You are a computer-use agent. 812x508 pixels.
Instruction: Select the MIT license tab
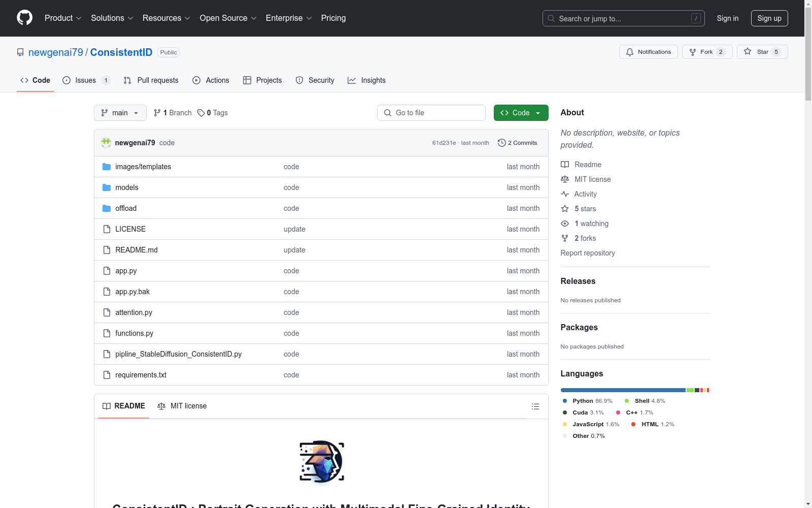coord(182,406)
